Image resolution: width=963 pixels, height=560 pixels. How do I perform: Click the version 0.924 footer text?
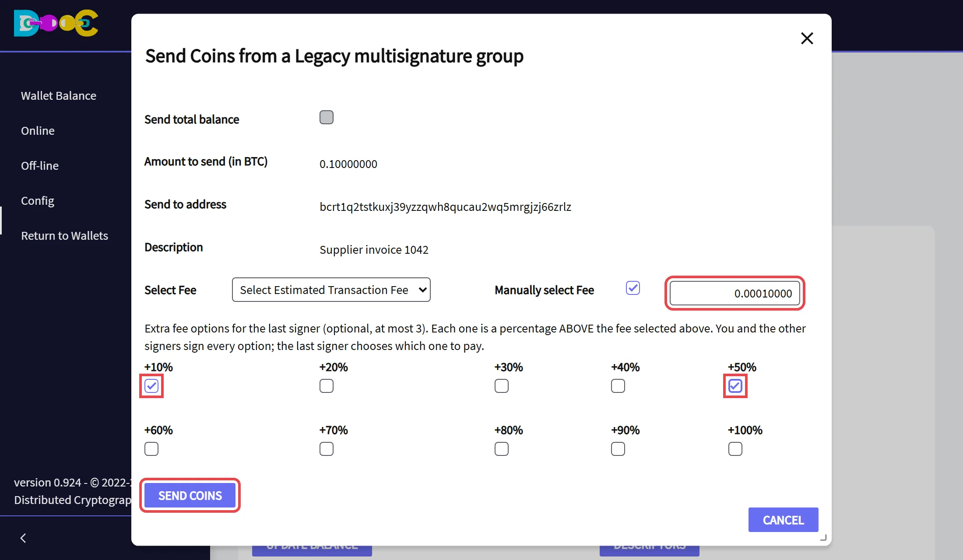[72, 482]
